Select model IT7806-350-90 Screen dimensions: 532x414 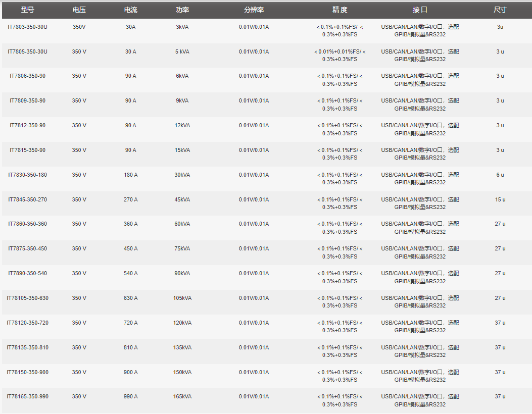[x=27, y=76]
